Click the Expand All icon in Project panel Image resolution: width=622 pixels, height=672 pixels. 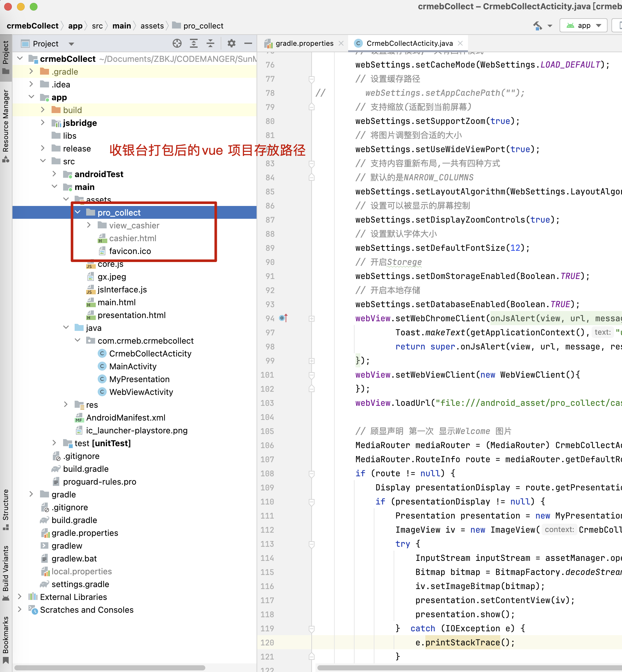(x=193, y=44)
